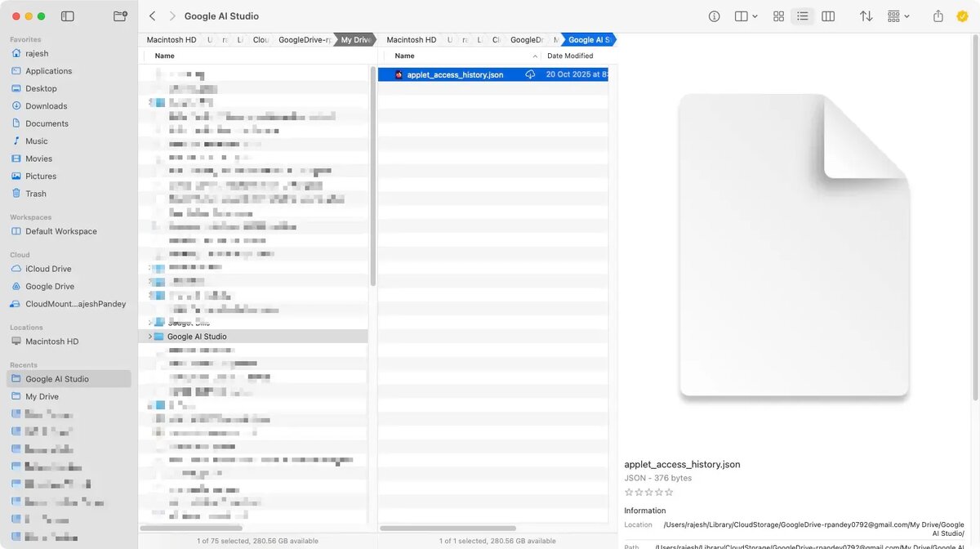980x549 pixels.
Task: Click the date 20 Oct 2025 cell
Action: point(577,74)
